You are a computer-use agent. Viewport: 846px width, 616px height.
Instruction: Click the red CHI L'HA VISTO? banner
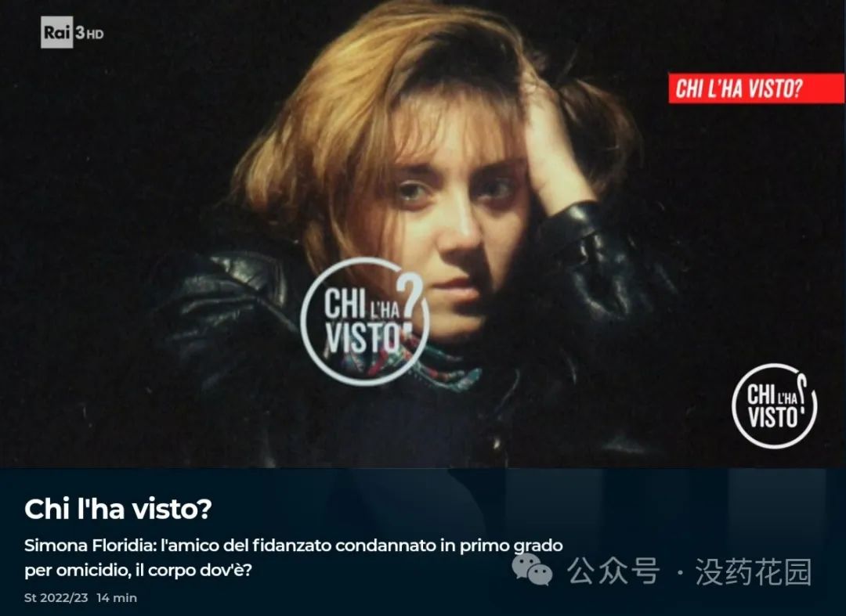point(757,88)
